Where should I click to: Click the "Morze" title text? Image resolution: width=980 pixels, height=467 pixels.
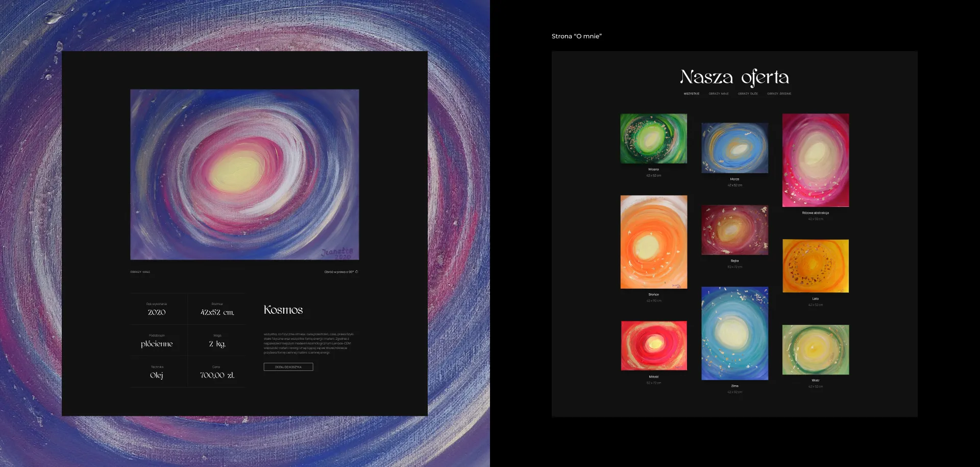tap(734, 179)
